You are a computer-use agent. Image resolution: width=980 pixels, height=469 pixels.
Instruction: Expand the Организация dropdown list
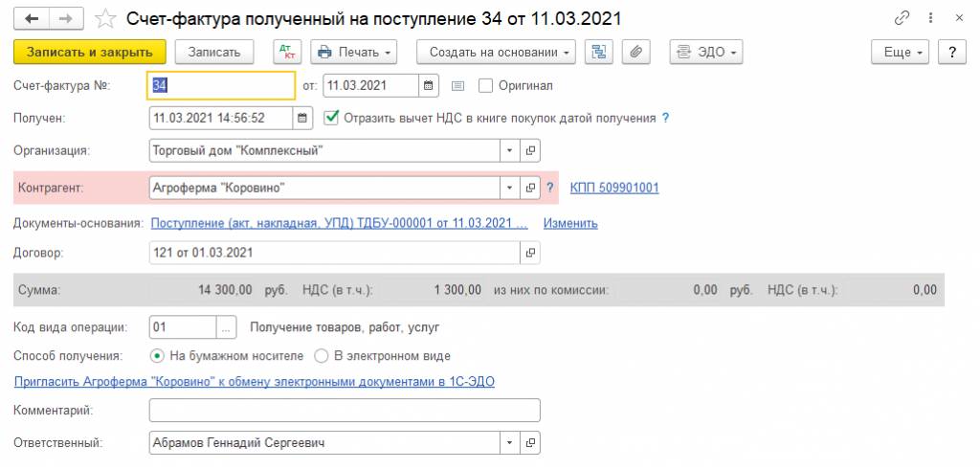(509, 150)
